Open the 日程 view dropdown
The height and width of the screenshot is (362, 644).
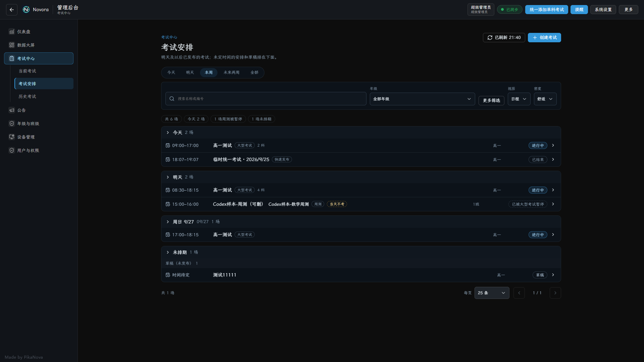point(519,99)
